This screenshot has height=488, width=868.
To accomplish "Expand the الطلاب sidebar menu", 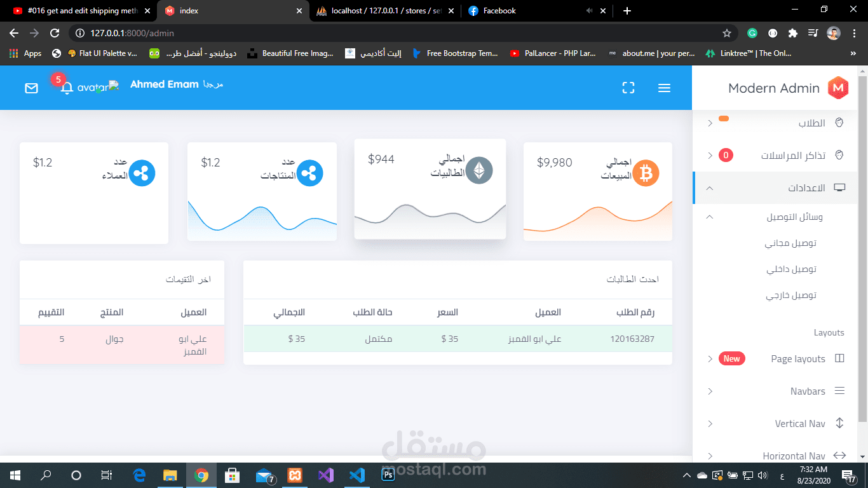I will pos(710,123).
